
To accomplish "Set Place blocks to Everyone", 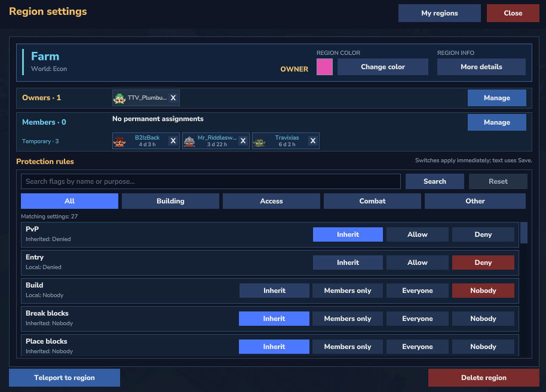I will pos(418,347).
